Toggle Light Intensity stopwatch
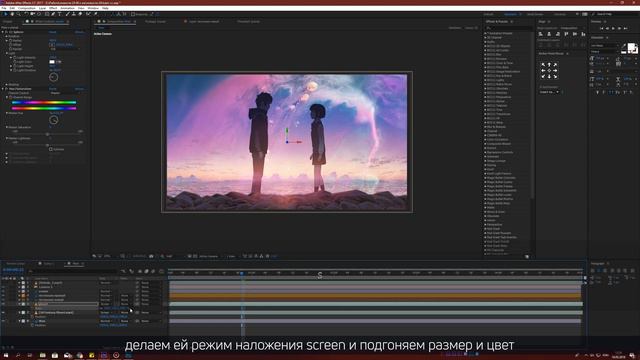 coord(15,58)
